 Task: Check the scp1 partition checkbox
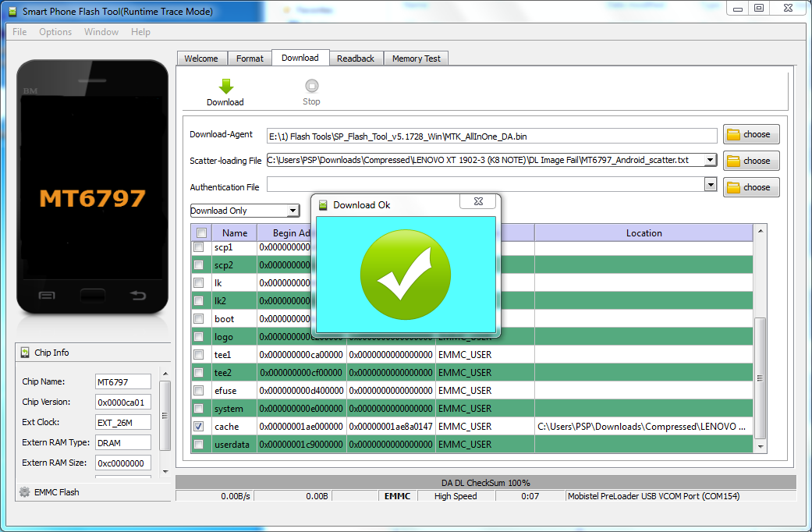tap(198, 247)
